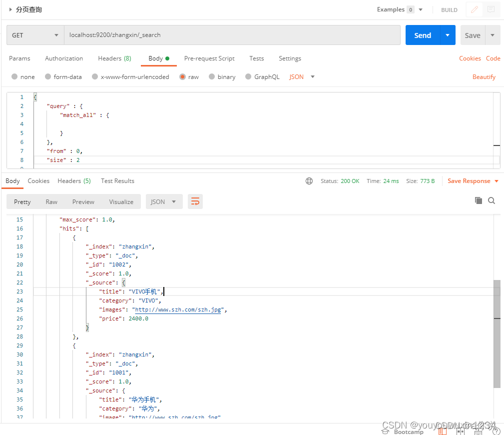Click the request URL input field
504x435 pixels.
pos(232,35)
